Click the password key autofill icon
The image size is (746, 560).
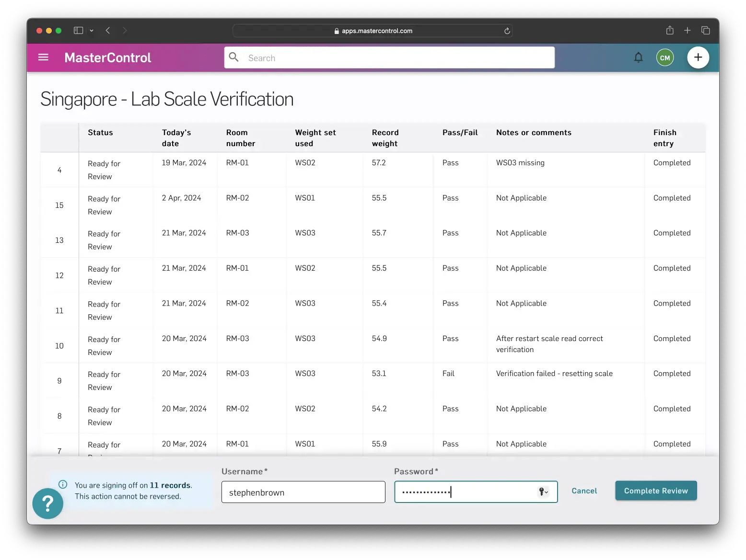point(543,491)
